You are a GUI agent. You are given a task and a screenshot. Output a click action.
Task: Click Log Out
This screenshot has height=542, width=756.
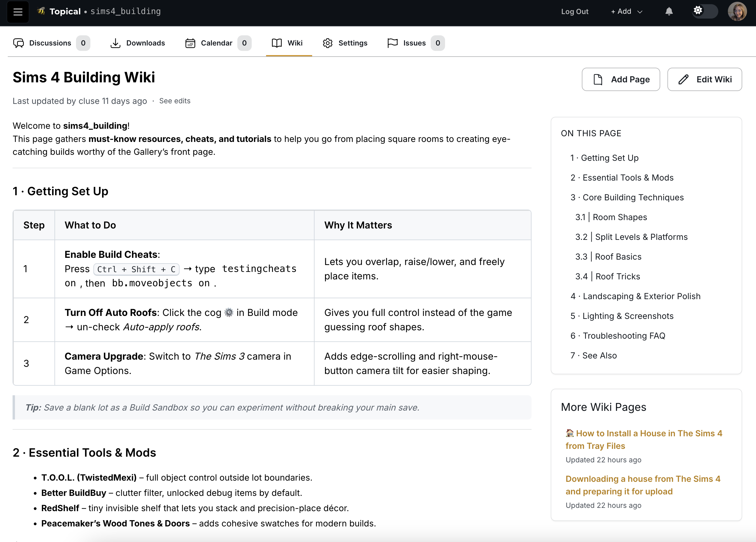coord(575,11)
